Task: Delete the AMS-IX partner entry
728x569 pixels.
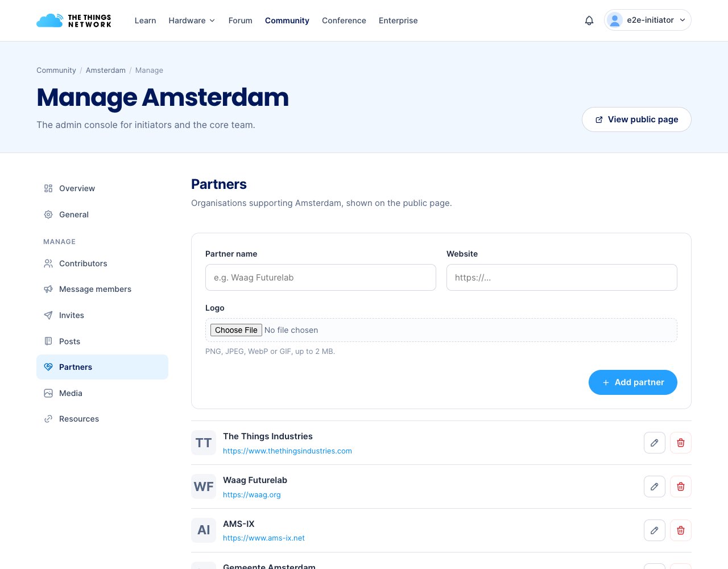Action: click(x=681, y=530)
